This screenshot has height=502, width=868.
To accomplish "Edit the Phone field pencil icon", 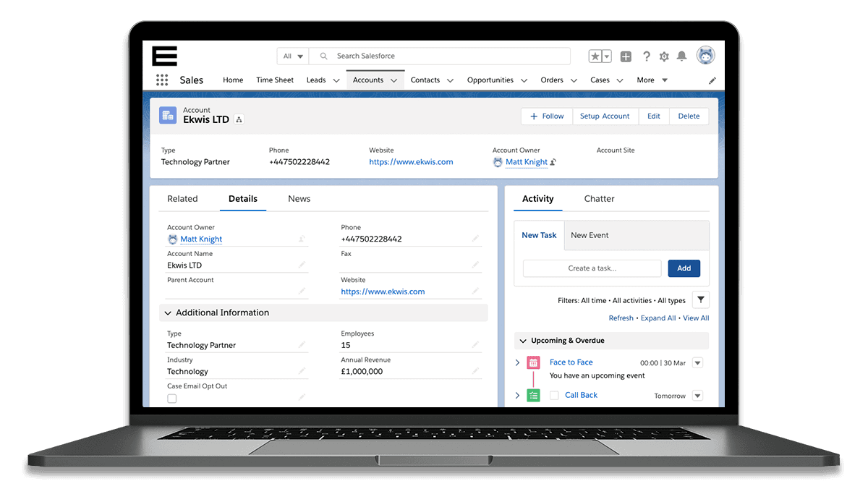I will 475,239.
